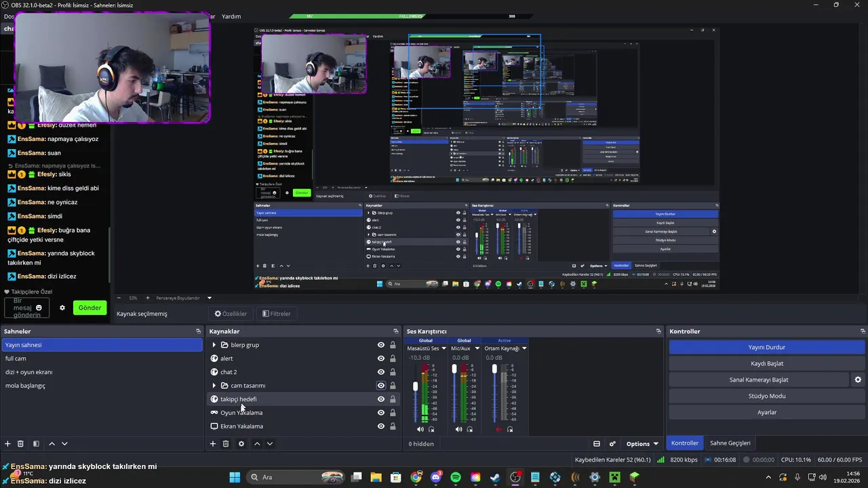Hide chat 2 source with eye icon
Viewport: 868px width, 488px height.
pyautogui.click(x=381, y=372)
